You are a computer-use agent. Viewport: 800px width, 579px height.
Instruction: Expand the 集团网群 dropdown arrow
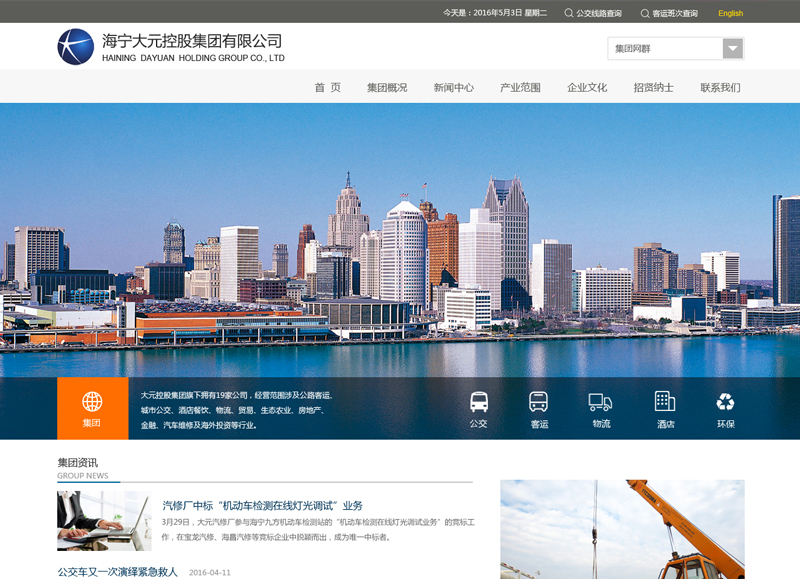coord(733,49)
